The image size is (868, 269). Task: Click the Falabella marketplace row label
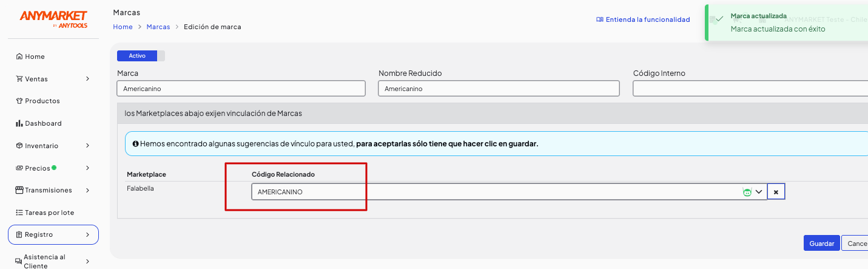click(140, 188)
